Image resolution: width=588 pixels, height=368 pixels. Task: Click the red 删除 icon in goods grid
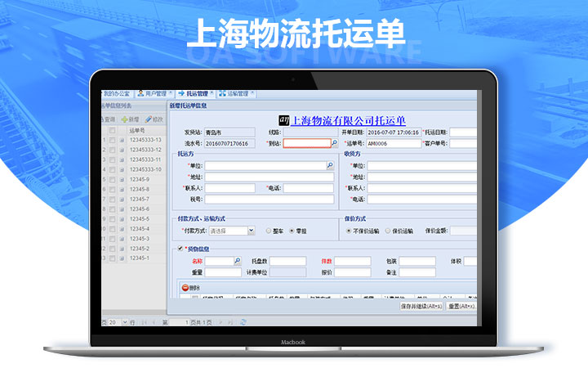coord(185,288)
